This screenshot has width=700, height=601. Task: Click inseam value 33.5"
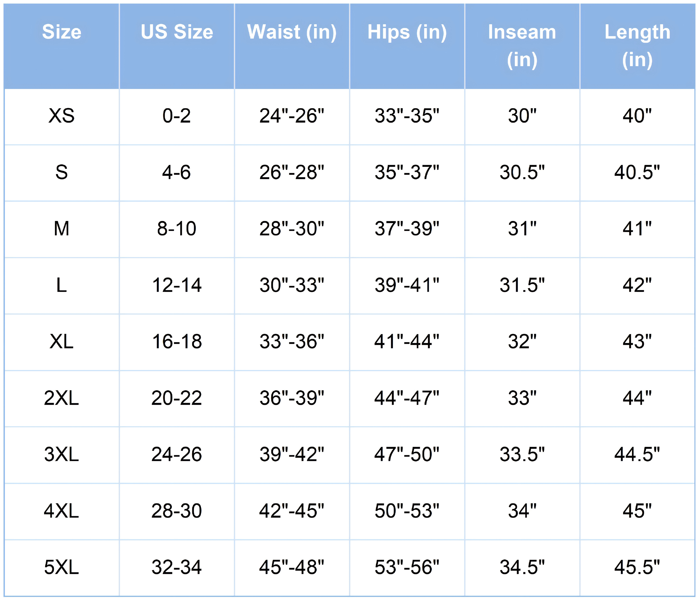coord(522,454)
